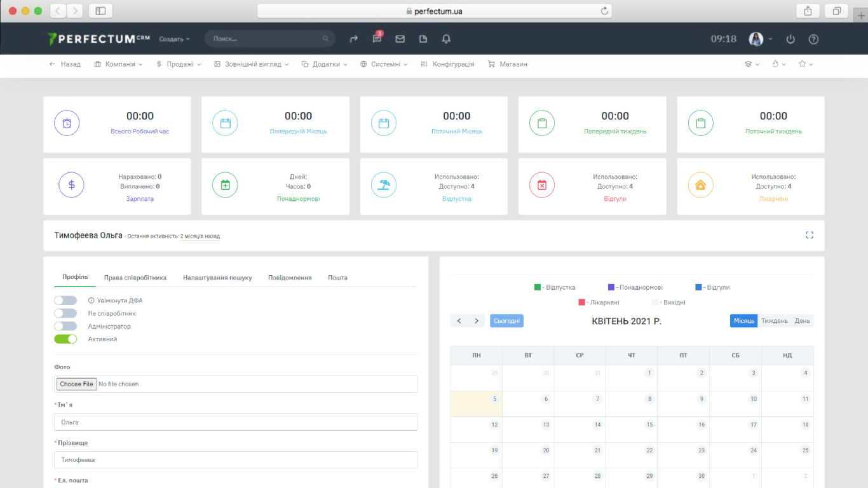Click the green Відпустка legend color swatch
This screenshot has width=868, height=488.
coord(538,287)
